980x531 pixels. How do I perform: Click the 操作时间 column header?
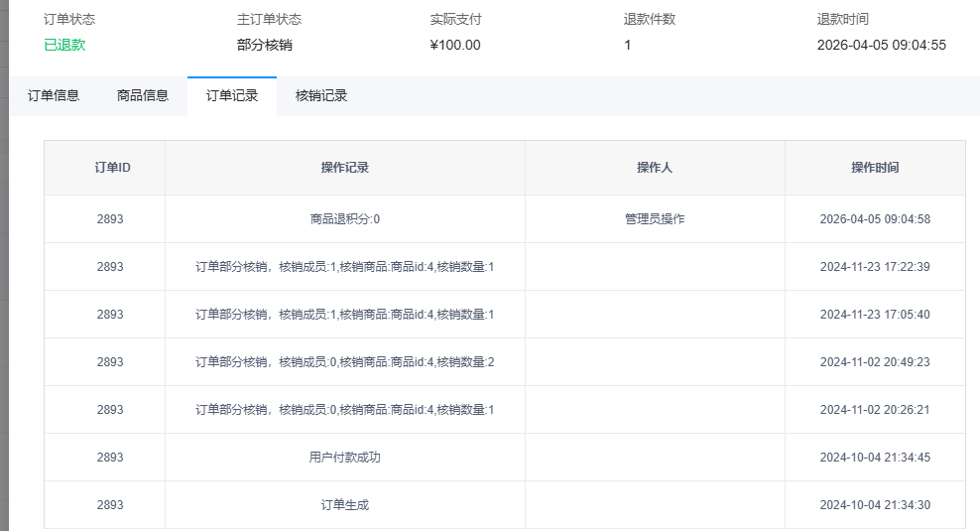(875, 168)
